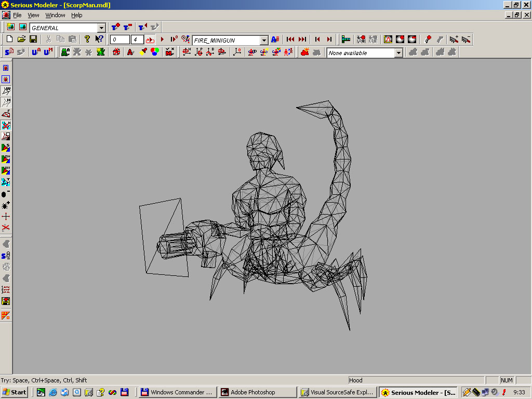532x399 pixels.
Task: Jump to first animation frame
Action: [290, 39]
